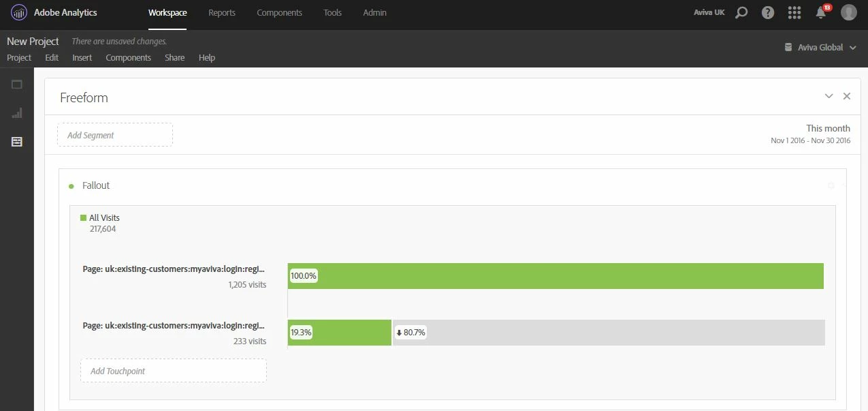This screenshot has width=868, height=411.
Task: Close the Freeform panel
Action: (847, 96)
